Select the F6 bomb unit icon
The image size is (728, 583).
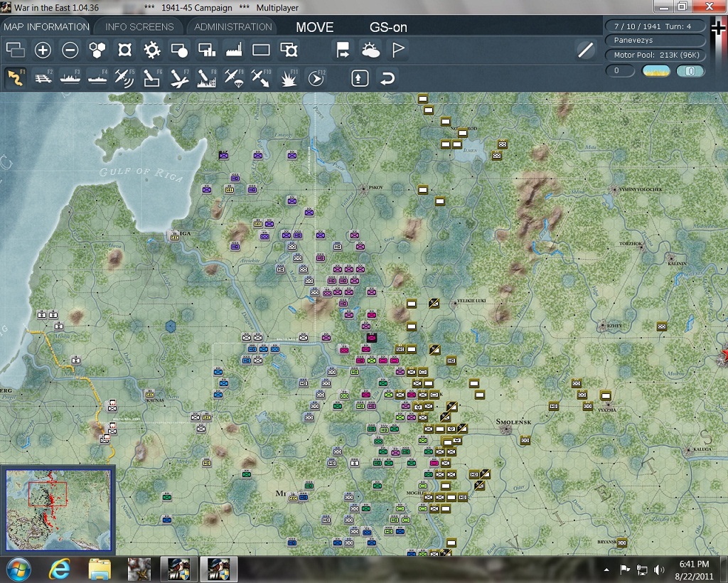[x=152, y=77]
